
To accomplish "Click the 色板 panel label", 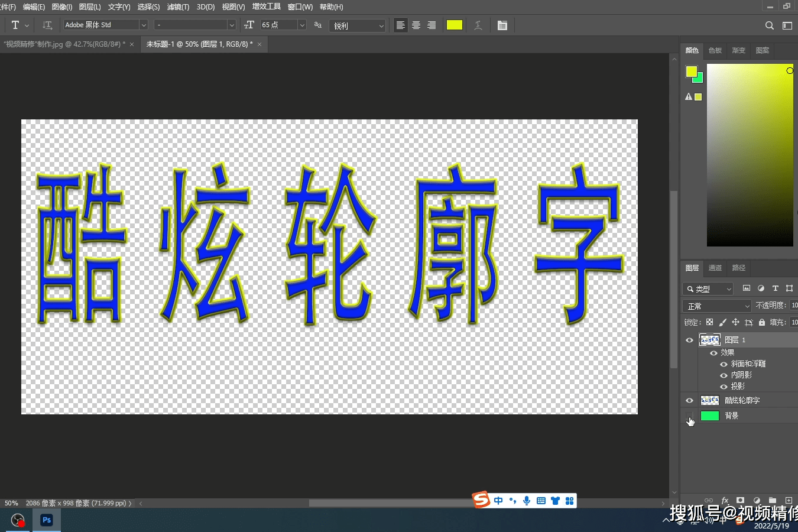I will [714, 50].
